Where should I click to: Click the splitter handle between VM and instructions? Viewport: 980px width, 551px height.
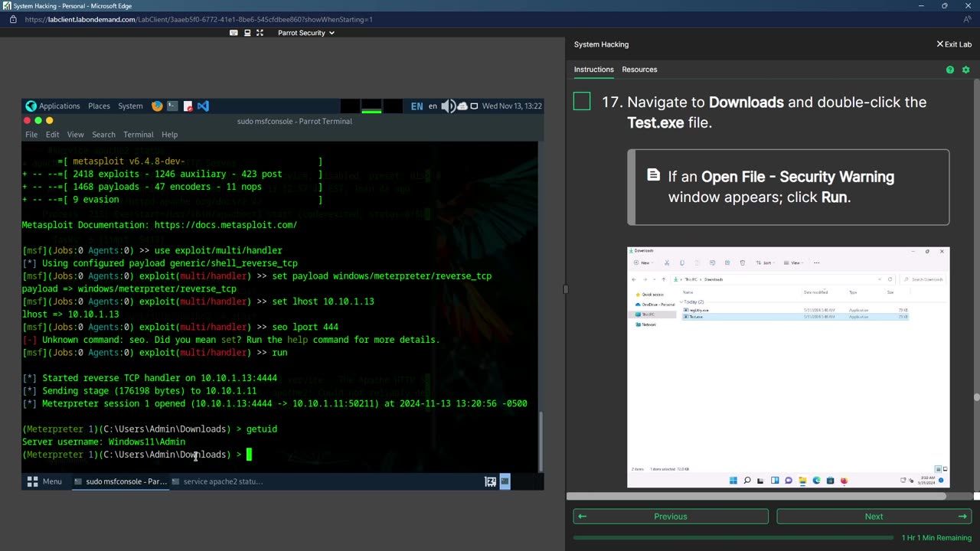tap(565, 289)
